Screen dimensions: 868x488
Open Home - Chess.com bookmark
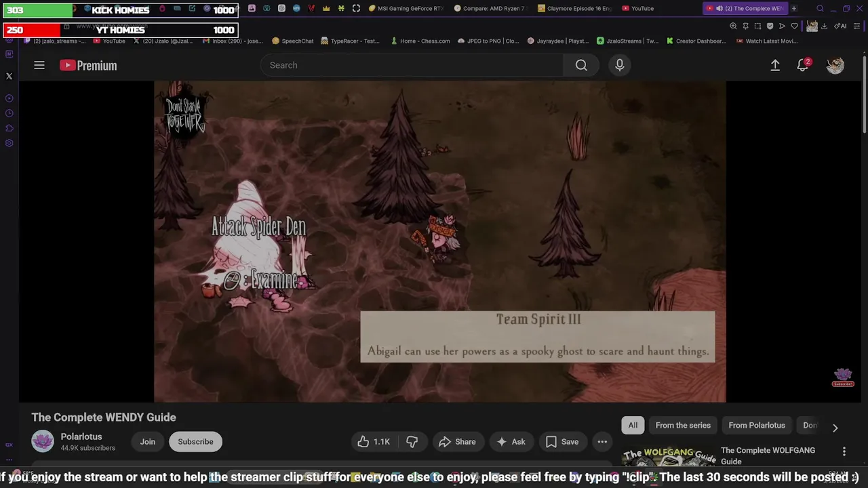[x=420, y=41]
